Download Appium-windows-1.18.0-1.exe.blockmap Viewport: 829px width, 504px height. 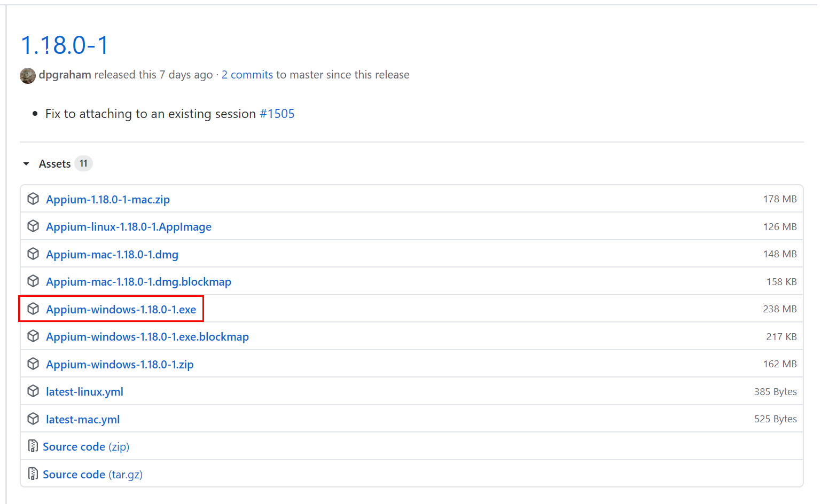(x=147, y=337)
